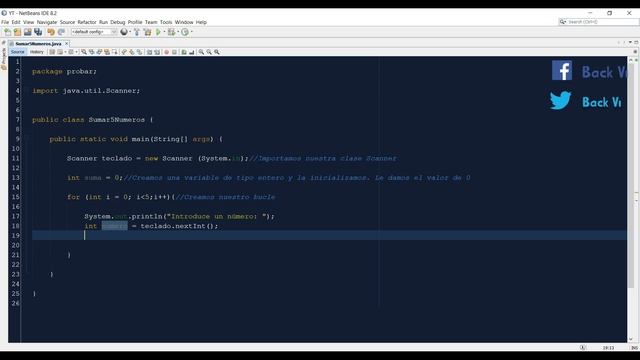The image size is (640, 360).
Task: Click Find Next Occurrence icon
Action: [x=99, y=52]
